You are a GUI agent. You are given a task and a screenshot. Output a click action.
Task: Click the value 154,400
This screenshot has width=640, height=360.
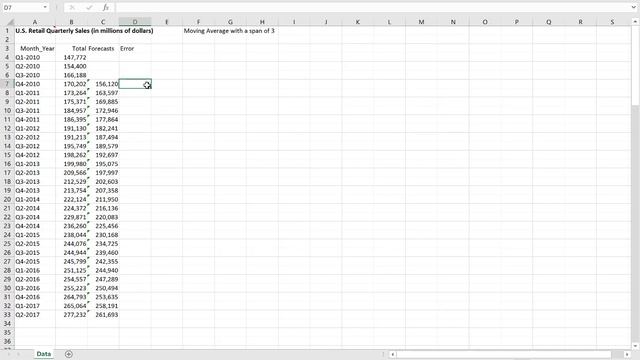[x=75, y=66]
